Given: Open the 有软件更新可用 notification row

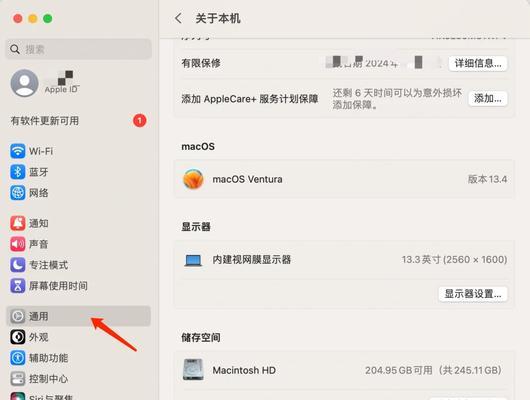Looking at the screenshot, I should tap(78, 121).
